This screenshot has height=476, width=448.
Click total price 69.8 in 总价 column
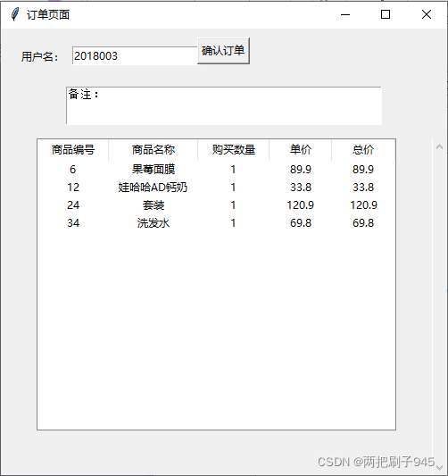[x=363, y=223]
